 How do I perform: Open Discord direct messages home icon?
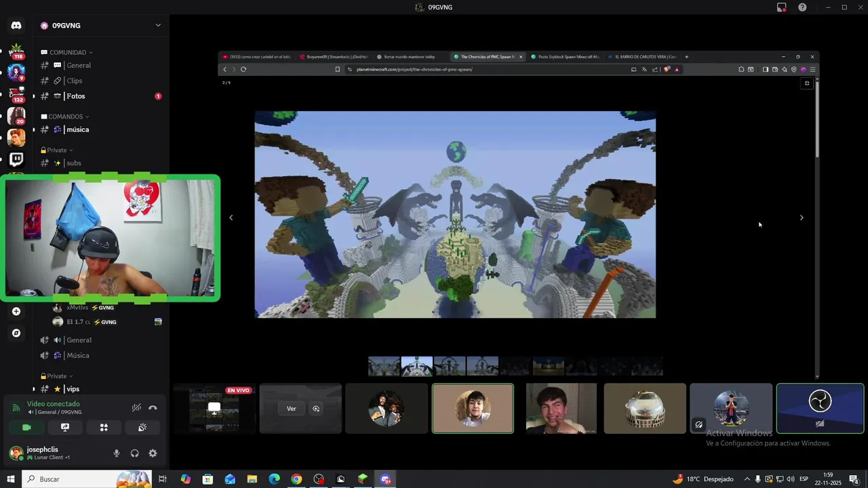16,25
